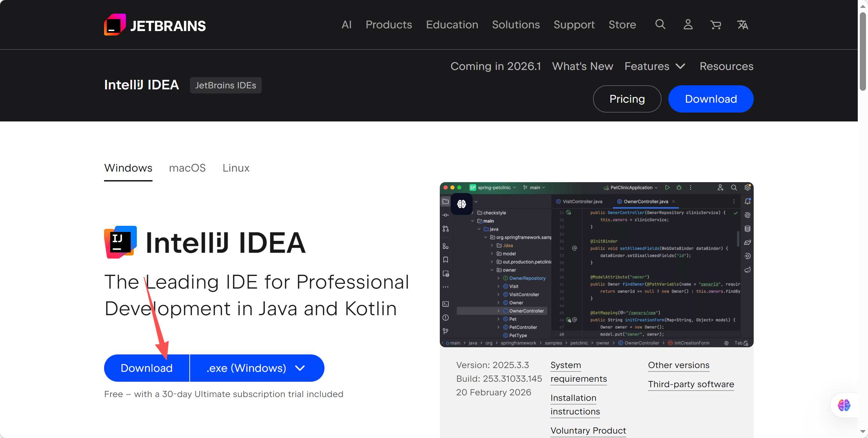Switch to the Linux tab
868x438 pixels.
[x=236, y=168]
